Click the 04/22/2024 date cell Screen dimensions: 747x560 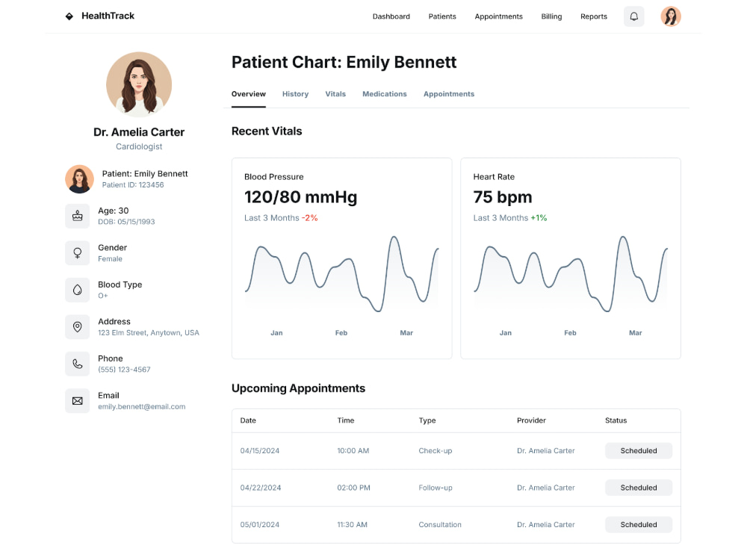point(261,488)
